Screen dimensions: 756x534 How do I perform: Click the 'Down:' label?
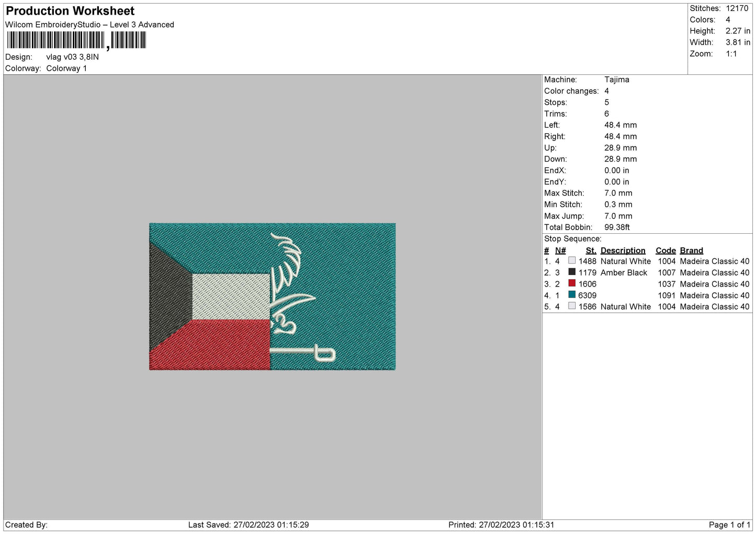556,159
